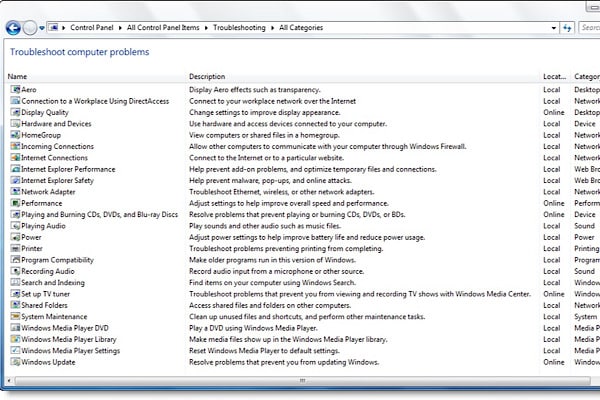Click the horizontal scrollbar thumb
Image resolution: width=600 pixels, height=400 pixels.
coord(302,380)
